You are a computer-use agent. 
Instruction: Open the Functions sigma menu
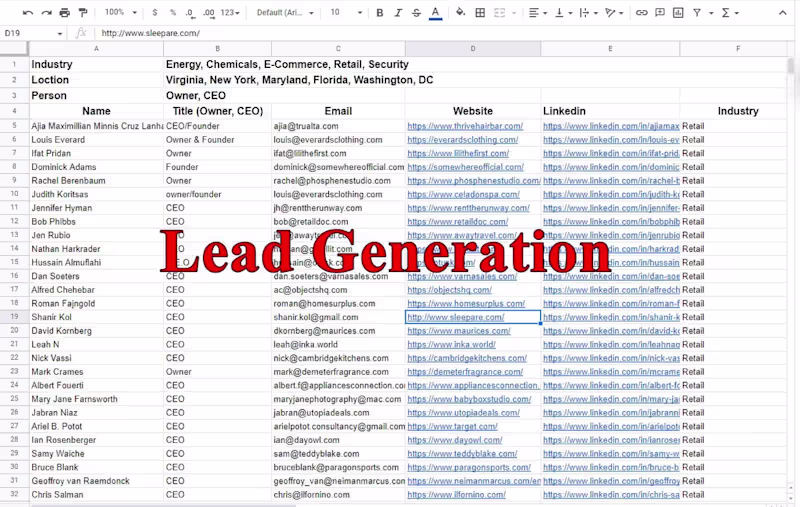pos(730,13)
